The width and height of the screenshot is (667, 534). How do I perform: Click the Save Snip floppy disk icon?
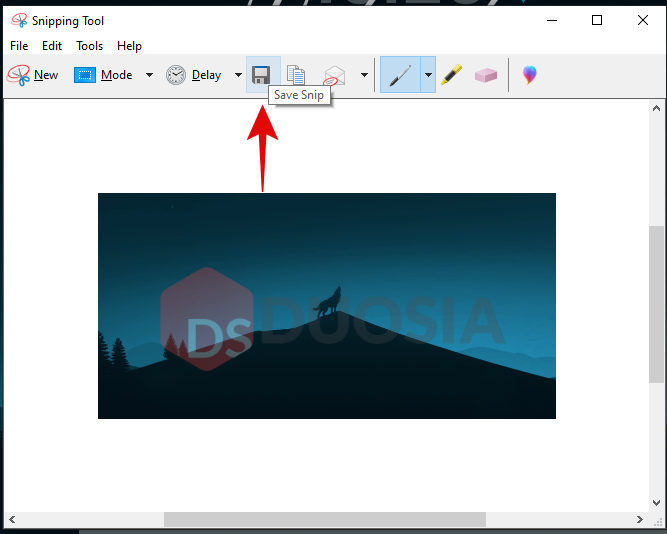point(261,75)
